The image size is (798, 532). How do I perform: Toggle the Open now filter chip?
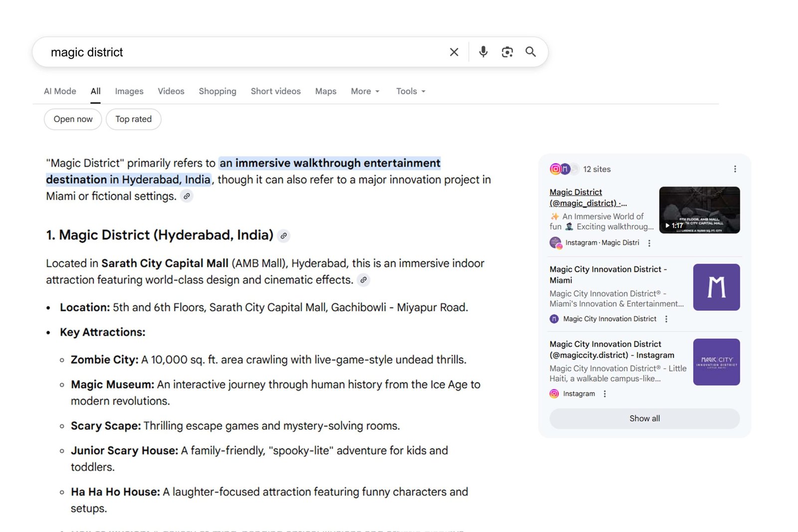[x=72, y=119]
